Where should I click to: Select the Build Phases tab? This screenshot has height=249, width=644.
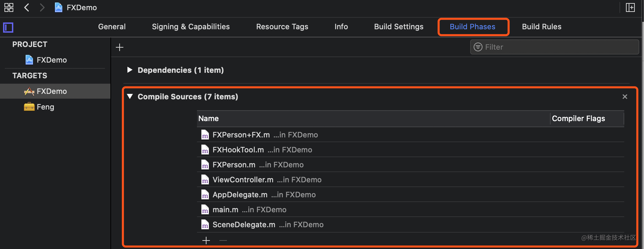[473, 27]
